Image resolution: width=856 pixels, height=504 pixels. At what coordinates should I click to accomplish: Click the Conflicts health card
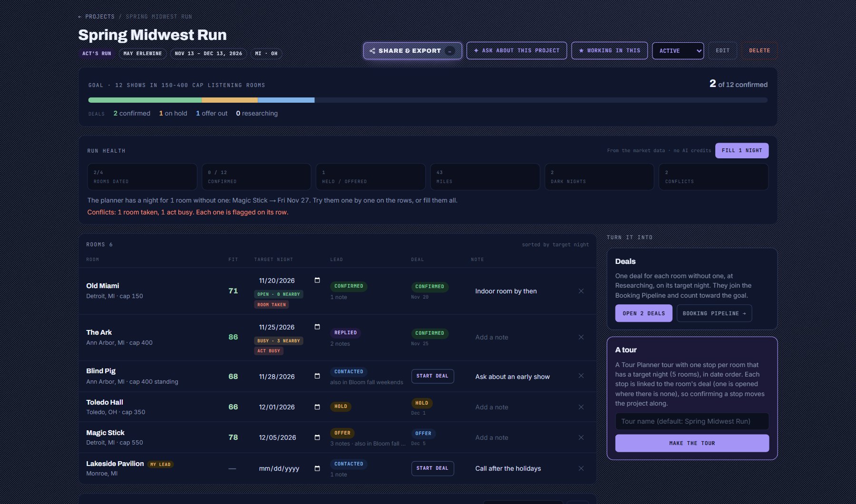[713, 177]
